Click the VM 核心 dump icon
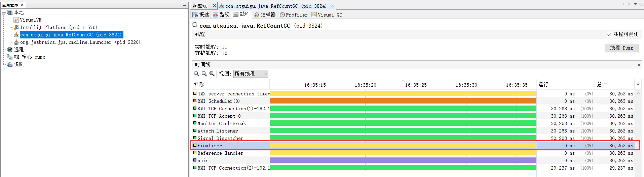 click(10, 57)
